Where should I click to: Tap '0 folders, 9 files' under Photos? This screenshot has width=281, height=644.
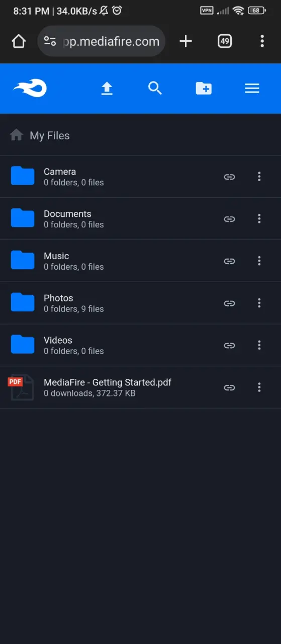74,309
